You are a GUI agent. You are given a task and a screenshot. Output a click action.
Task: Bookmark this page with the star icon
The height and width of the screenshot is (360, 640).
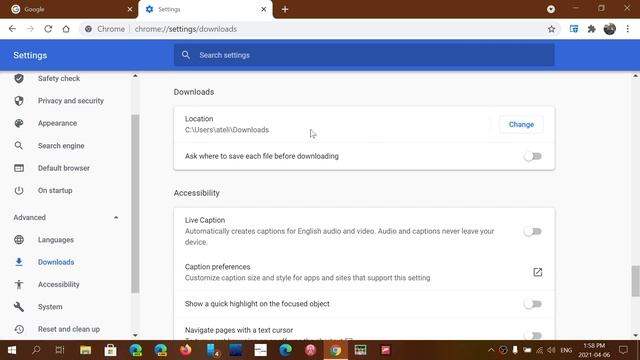551,29
